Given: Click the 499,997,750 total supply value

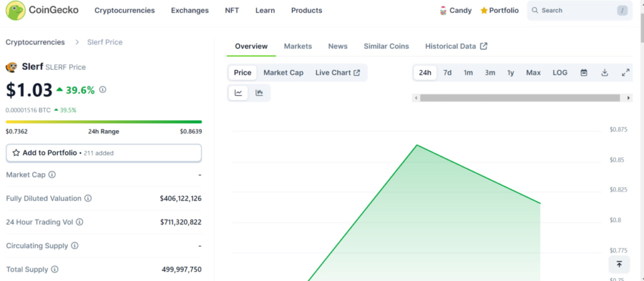Looking at the screenshot, I should (182, 270).
